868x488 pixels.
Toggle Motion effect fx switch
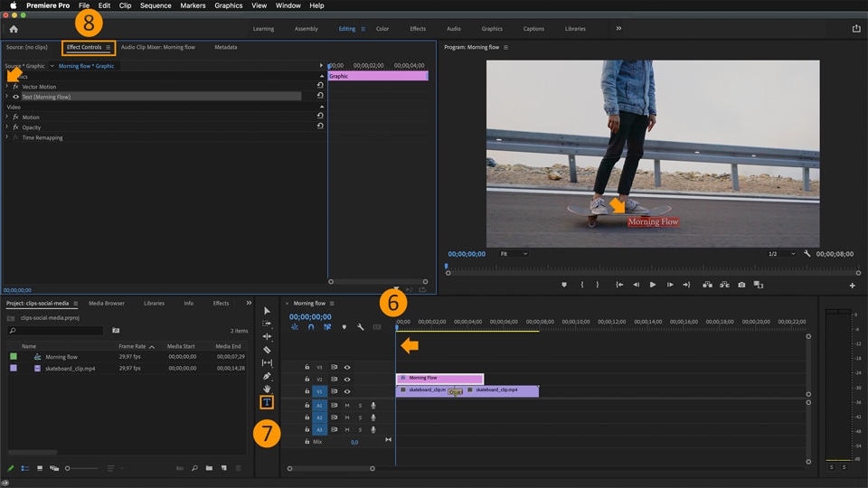tap(16, 117)
